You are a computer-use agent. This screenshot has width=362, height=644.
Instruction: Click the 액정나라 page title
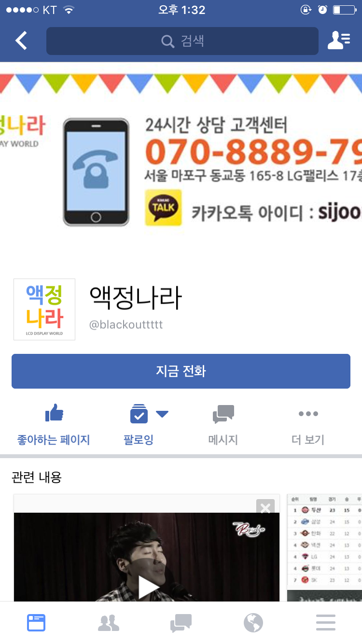click(x=136, y=297)
